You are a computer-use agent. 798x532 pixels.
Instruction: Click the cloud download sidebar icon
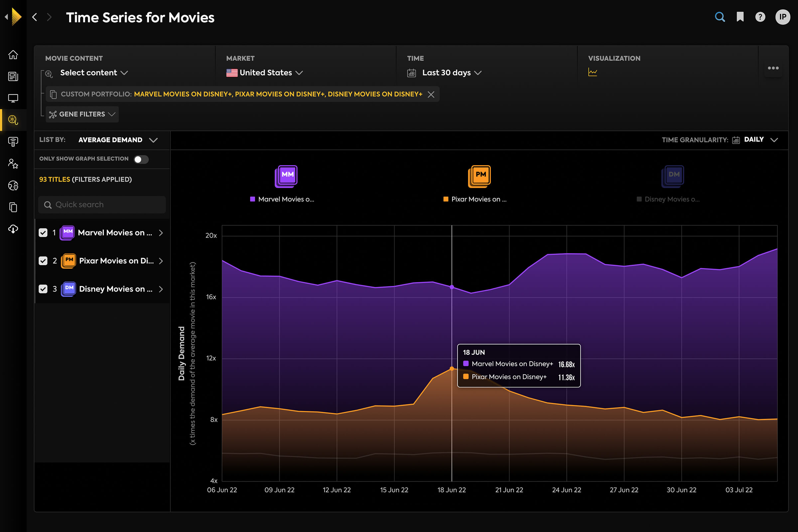pos(13,229)
